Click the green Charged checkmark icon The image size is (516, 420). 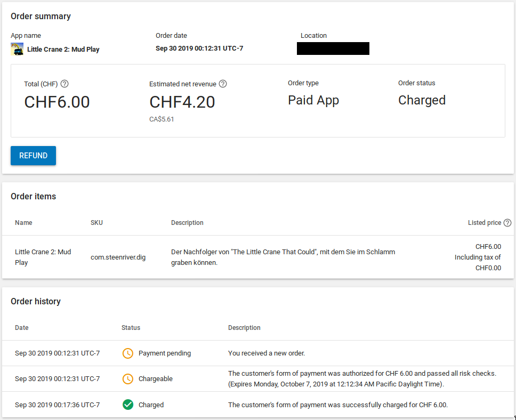coord(128,405)
